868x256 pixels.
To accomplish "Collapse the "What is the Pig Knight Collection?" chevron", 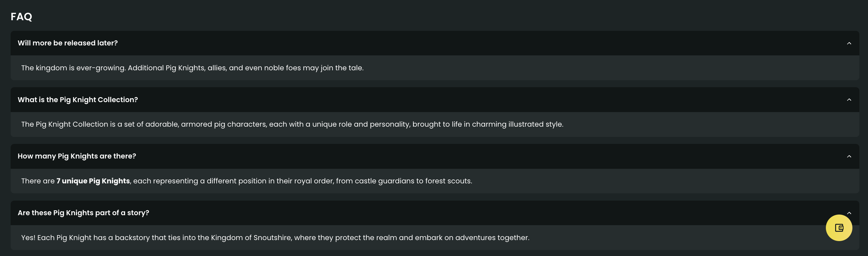I will pyautogui.click(x=850, y=100).
